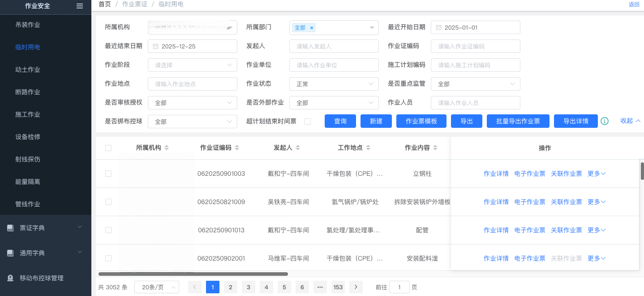
Task: Click the calendar icon in 最近开始日期 field
Action: [438, 28]
